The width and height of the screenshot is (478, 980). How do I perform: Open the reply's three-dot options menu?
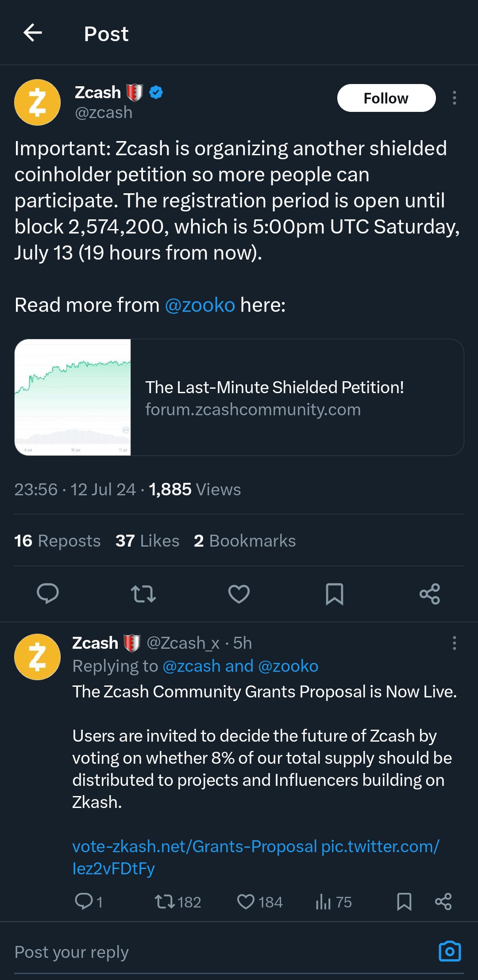pos(454,643)
